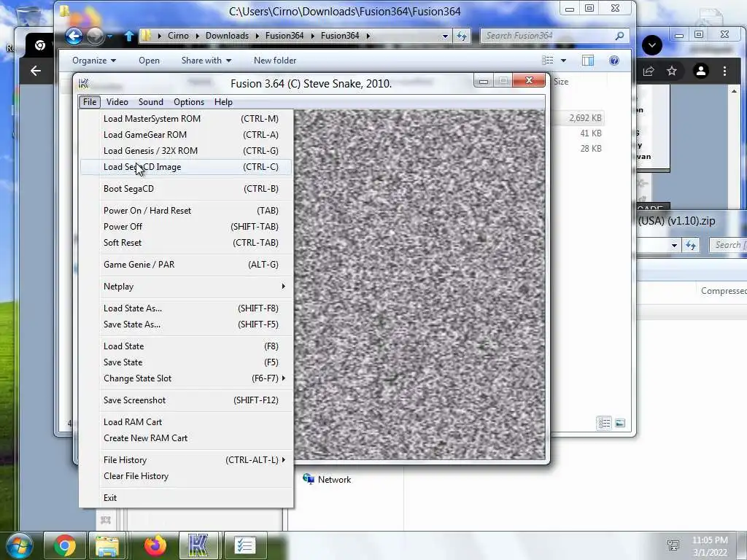Select Power Off entry

click(186, 227)
